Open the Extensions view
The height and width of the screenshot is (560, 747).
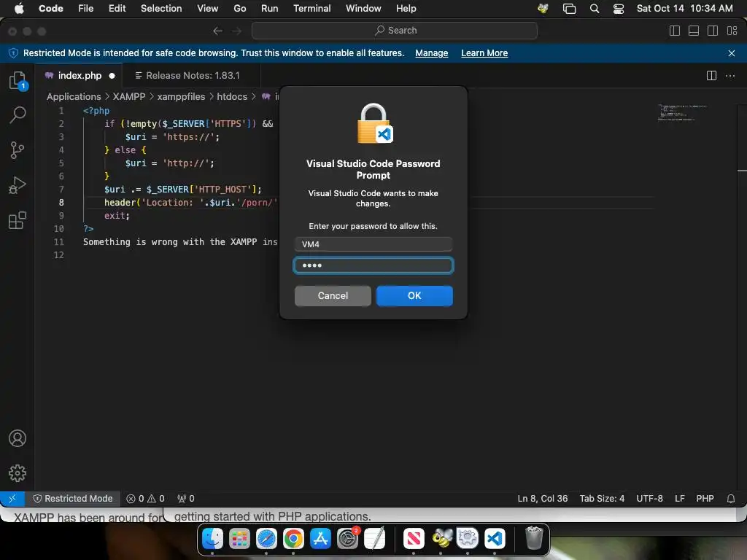[x=18, y=220]
